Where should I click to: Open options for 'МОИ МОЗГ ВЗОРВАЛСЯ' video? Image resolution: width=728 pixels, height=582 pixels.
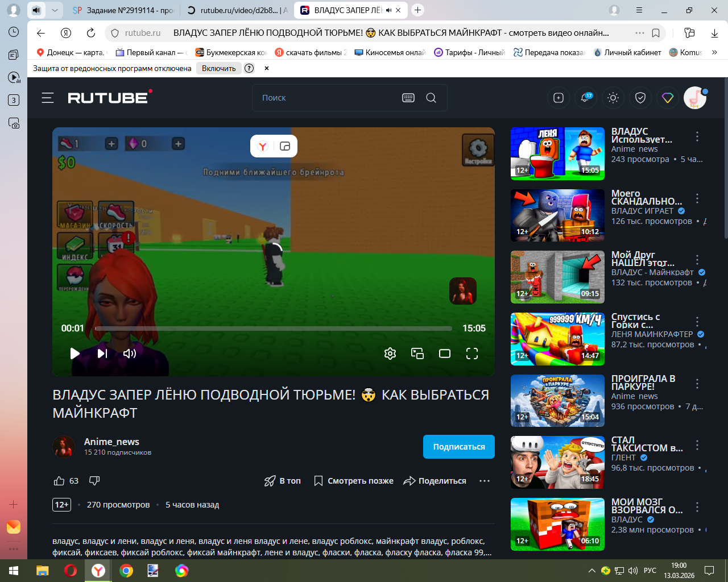tap(697, 507)
